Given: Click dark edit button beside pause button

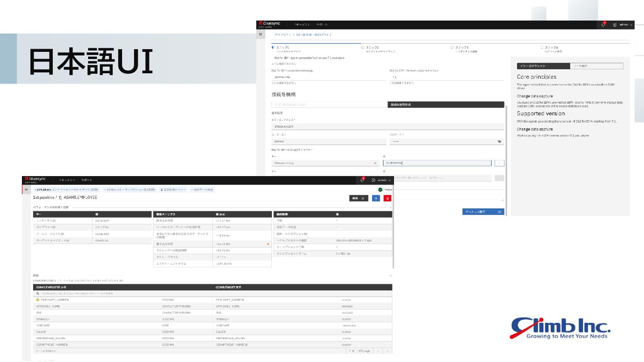Looking at the screenshot, I should coord(359,198).
